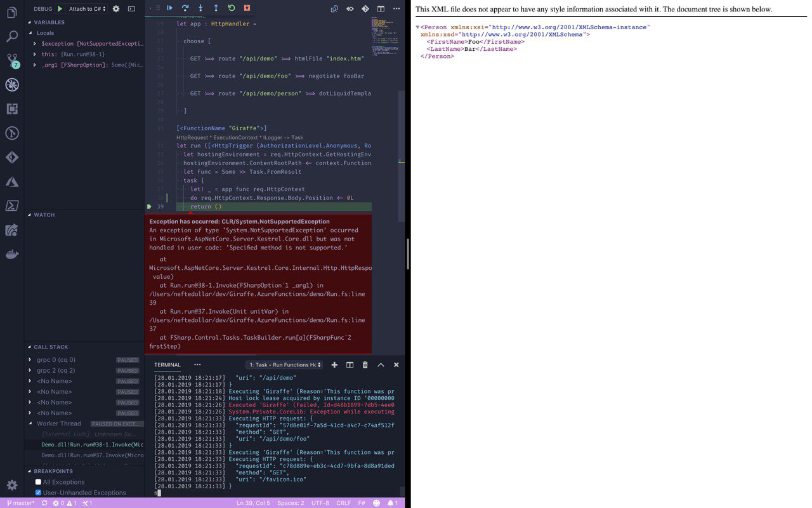Viewport: 812px width, 508px height.
Task: Open the Search view in activity bar
Action: (12, 36)
